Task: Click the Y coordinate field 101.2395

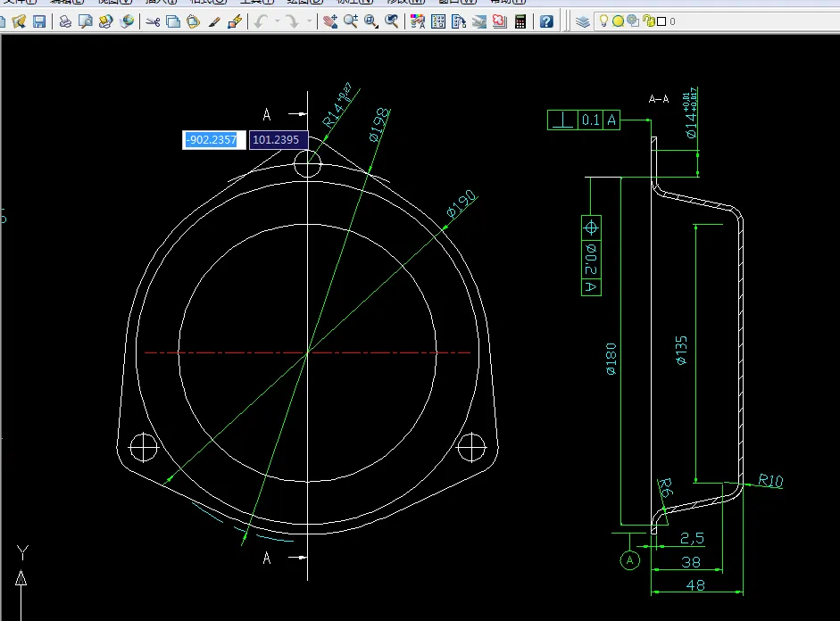Action: point(278,140)
